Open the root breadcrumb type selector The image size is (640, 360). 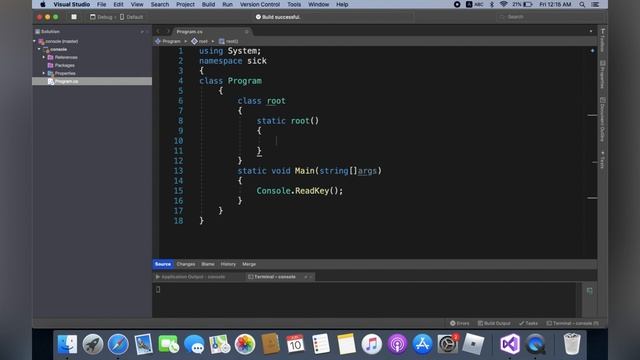pos(199,41)
